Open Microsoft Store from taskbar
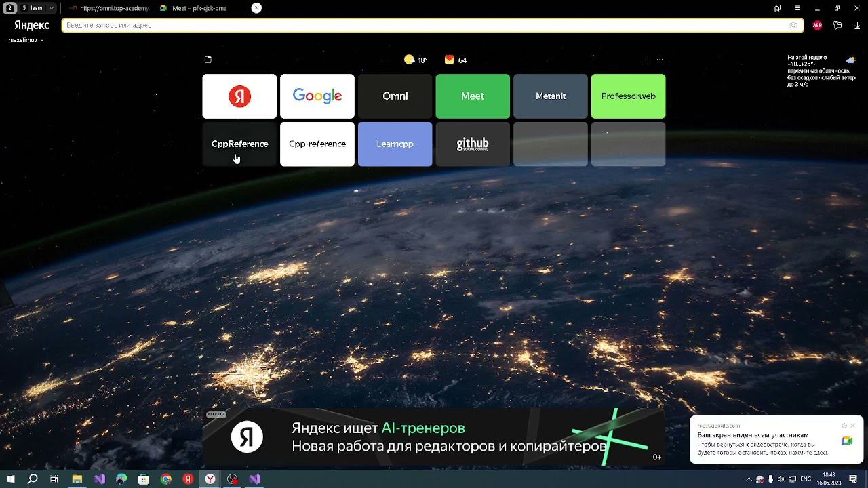 click(x=144, y=479)
